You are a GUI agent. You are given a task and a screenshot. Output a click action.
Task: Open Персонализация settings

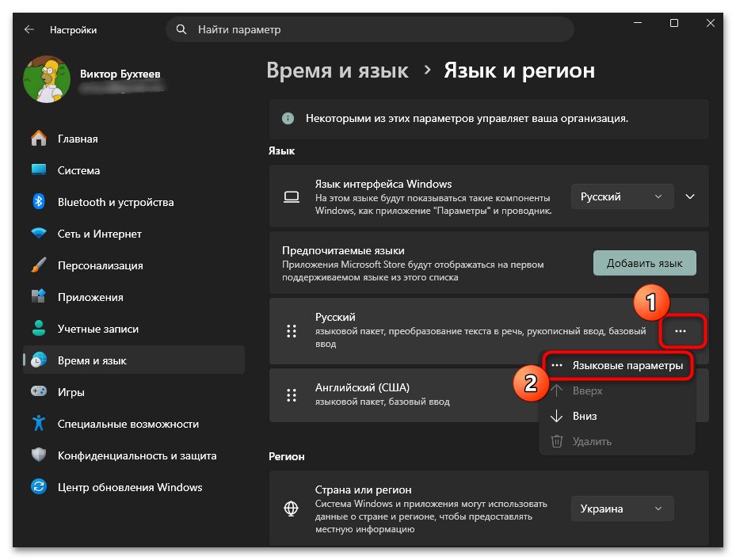[x=134, y=265]
